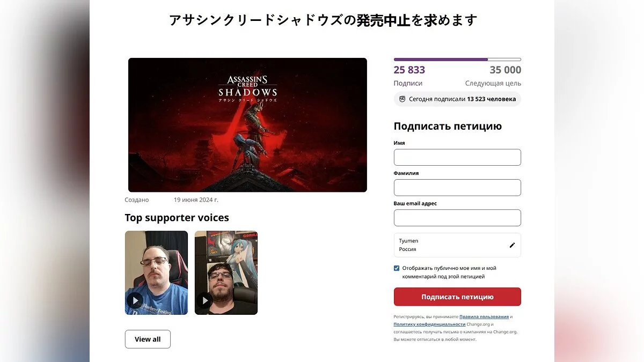The width and height of the screenshot is (644, 362).
Task: Click the signing hand icon beside today's count
Action: coord(402,99)
